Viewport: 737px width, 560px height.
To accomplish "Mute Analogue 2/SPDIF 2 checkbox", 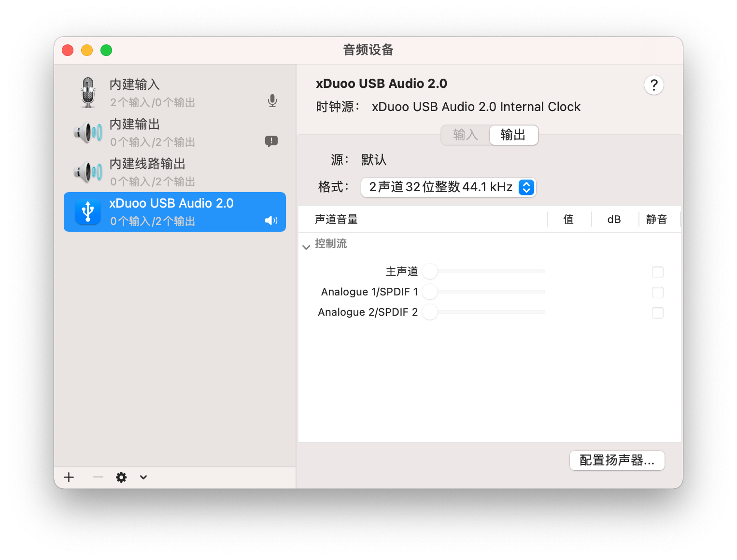I will point(658,313).
